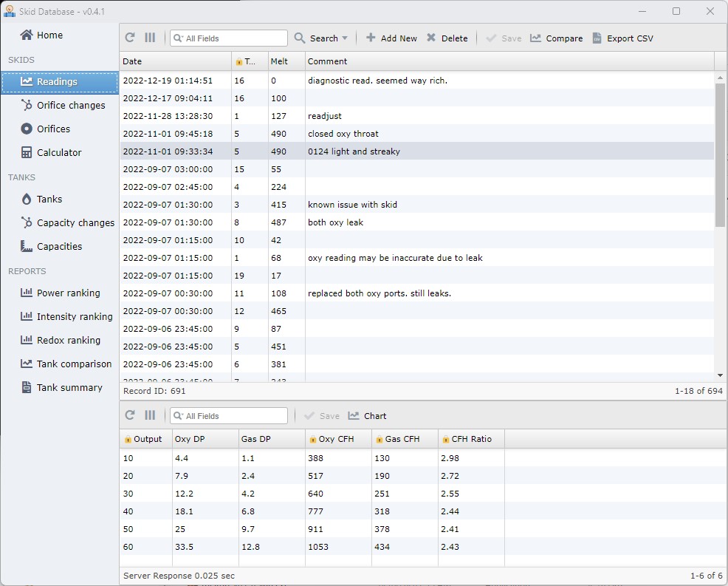
Task: Sort readings by the Date column header
Action: pos(175,61)
